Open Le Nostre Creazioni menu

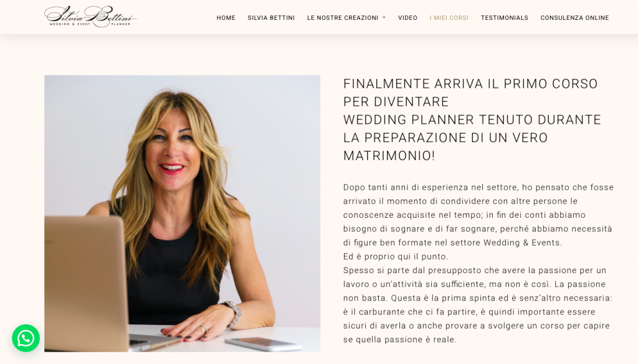click(343, 18)
